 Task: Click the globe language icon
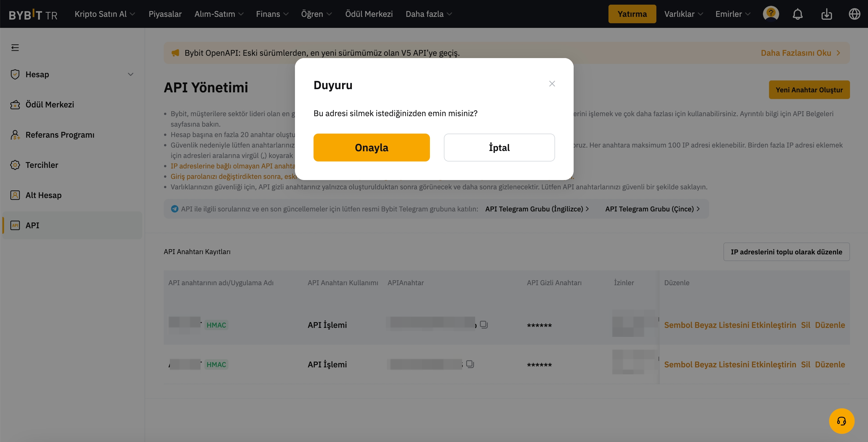point(854,14)
